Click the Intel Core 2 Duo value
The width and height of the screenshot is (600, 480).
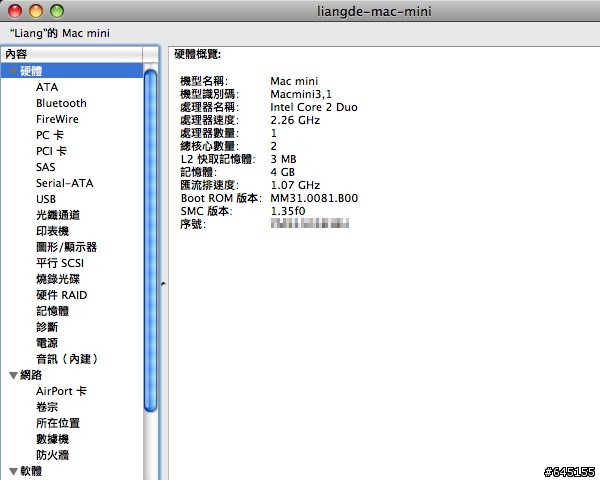[314, 107]
